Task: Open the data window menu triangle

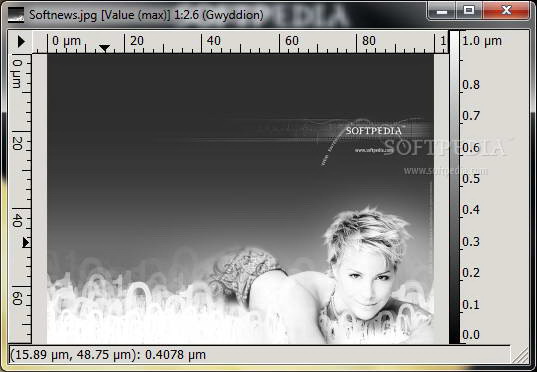Action: click(21, 41)
